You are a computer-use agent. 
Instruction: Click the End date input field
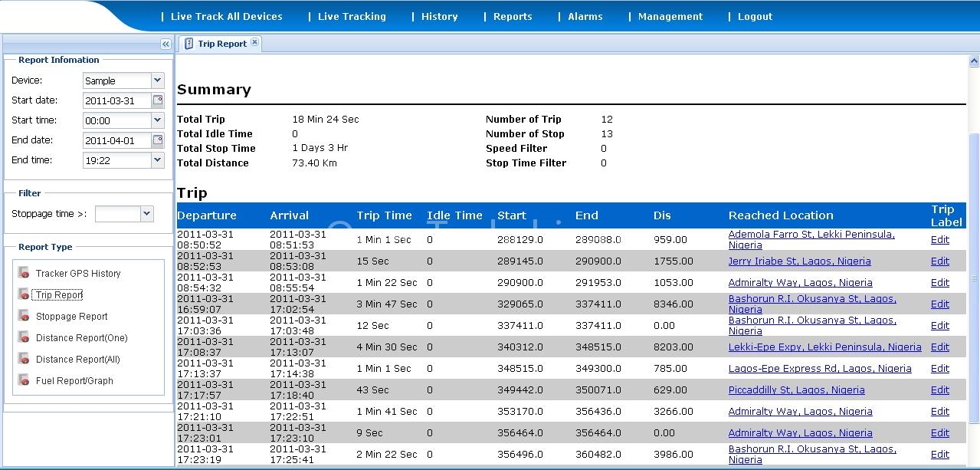pyautogui.click(x=116, y=140)
